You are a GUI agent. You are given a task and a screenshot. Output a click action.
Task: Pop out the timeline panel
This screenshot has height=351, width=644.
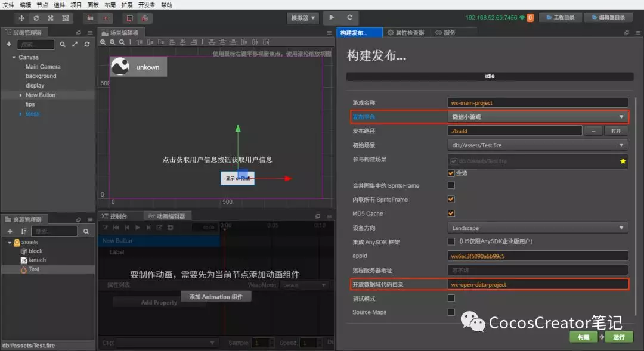[317, 216]
